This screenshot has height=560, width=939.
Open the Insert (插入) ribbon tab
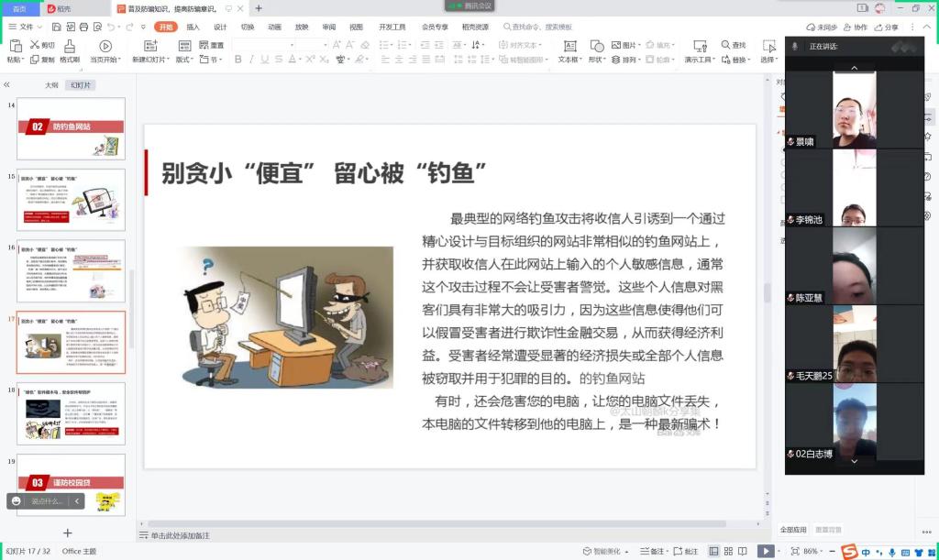pos(193,27)
